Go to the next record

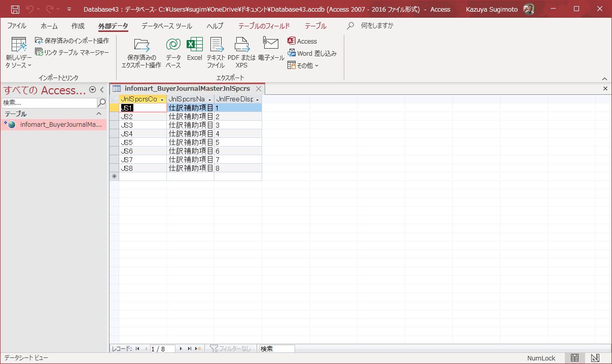(182, 349)
